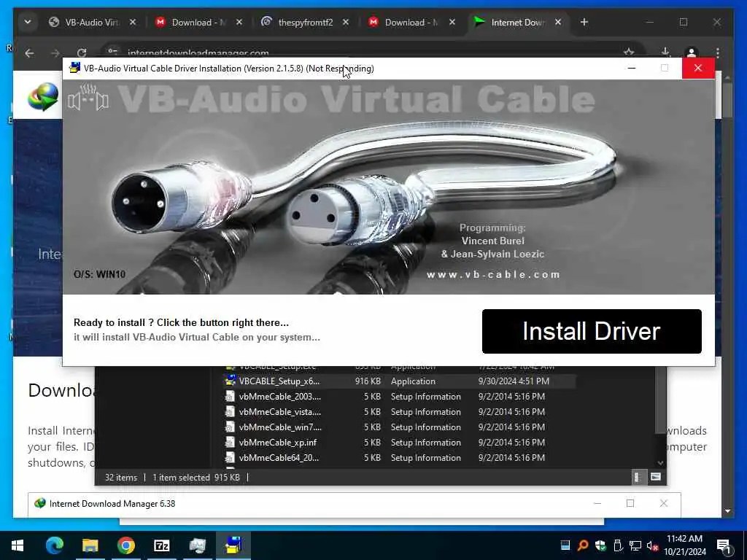
Task: Close the VB-Audio Virtual Cable Chrome tab
Action: [x=133, y=23]
